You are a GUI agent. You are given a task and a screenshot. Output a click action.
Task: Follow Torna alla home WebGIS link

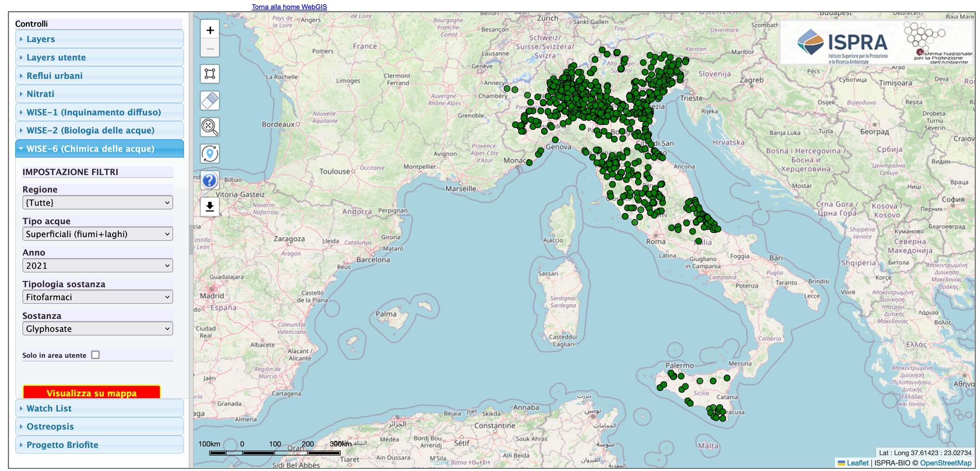coord(289,7)
